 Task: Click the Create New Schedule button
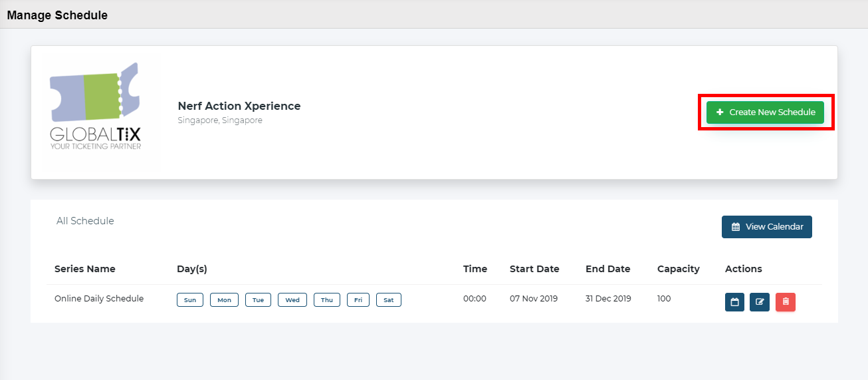765,112
